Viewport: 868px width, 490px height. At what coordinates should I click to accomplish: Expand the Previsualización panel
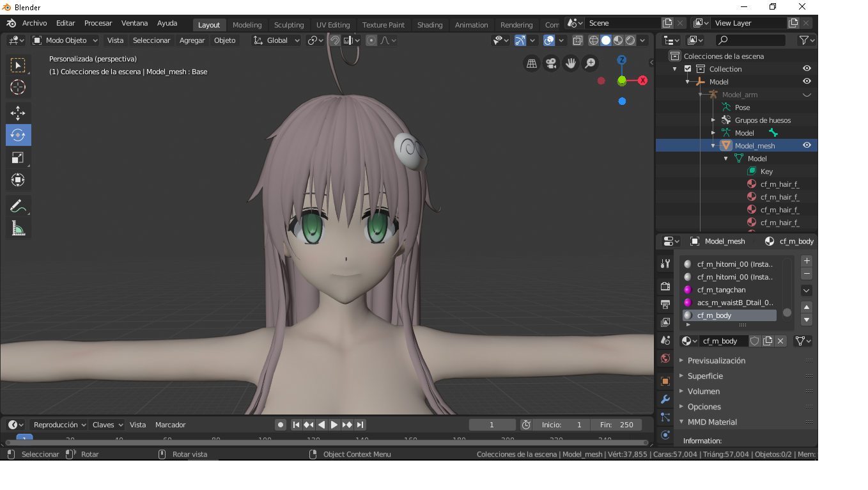point(717,361)
